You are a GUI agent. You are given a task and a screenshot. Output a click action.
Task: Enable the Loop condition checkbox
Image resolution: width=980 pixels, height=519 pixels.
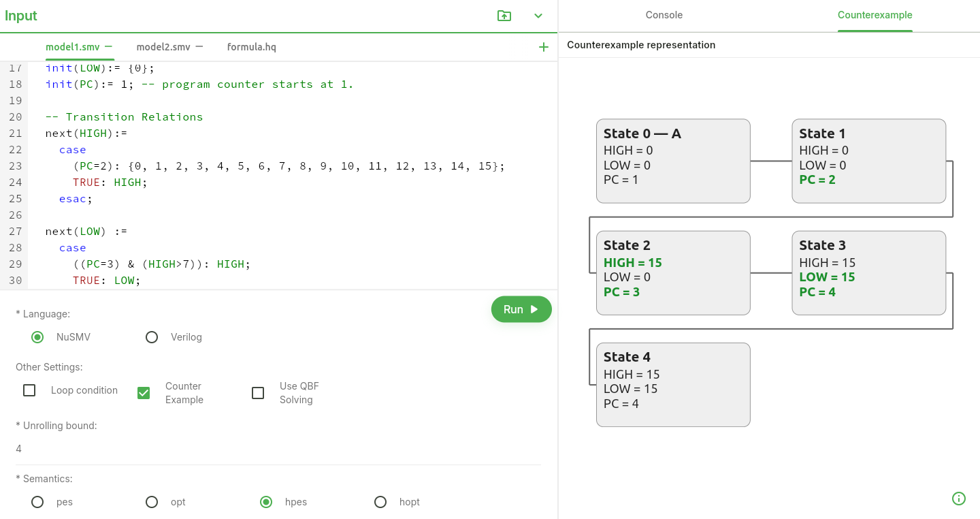click(29, 390)
